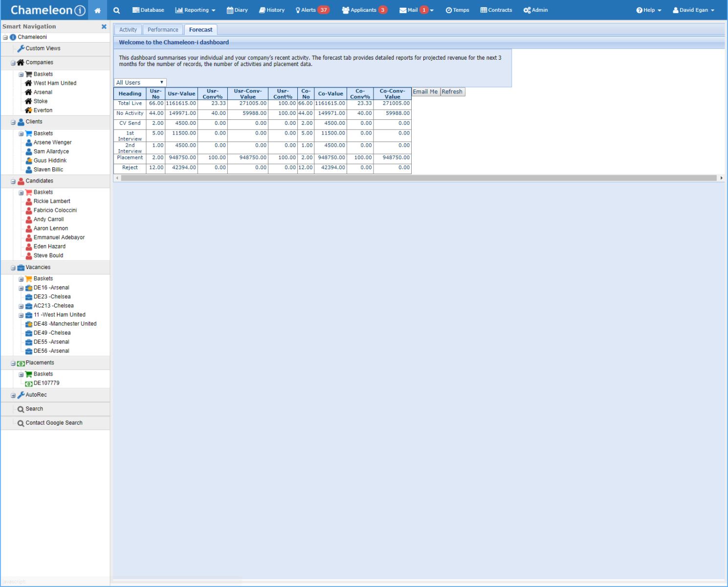Screen dimensions: 728x587
Task: Open client Slaven Billic icon
Action: (28, 170)
